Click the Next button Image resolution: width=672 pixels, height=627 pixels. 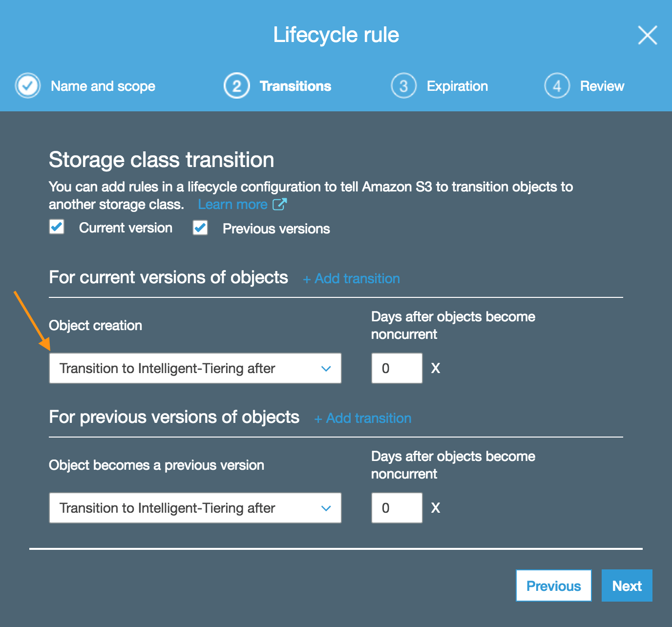coord(627,585)
